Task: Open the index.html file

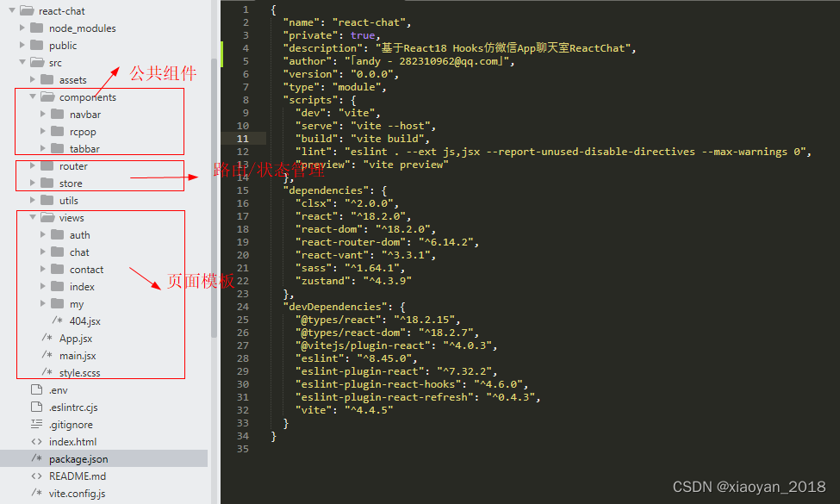Action: (73, 441)
